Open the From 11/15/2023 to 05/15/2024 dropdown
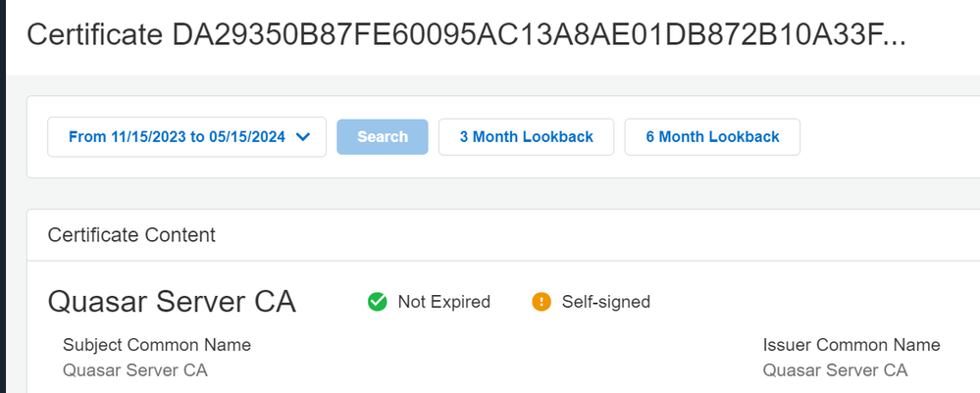 pyautogui.click(x=186, y=137)
